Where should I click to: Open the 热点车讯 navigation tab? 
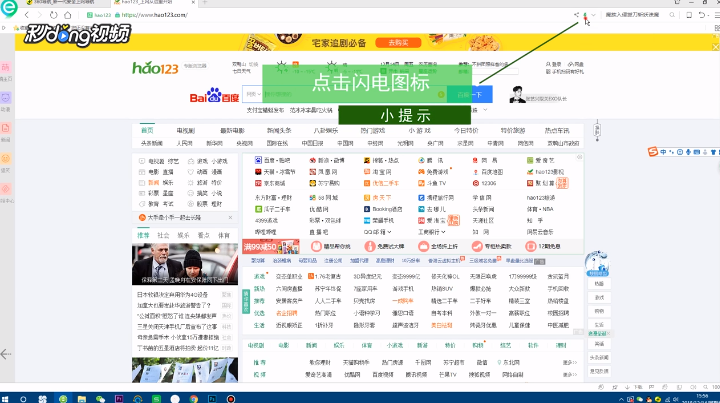[557, 130]
